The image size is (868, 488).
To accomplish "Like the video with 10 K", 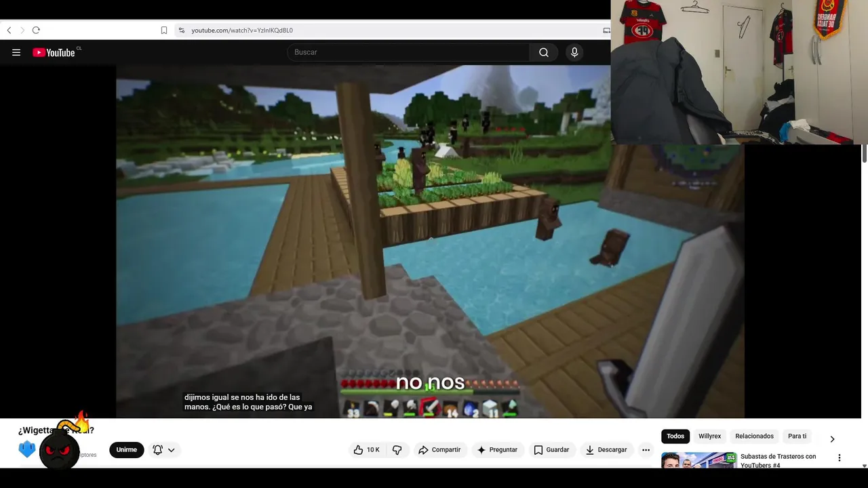I will coord(366,450).
